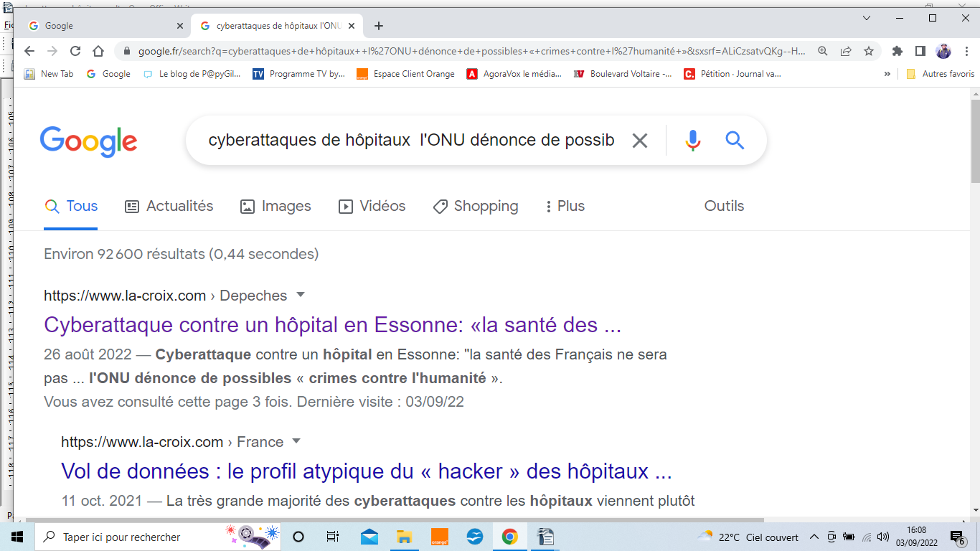980x551 pixels.
Task: Expand options arrow beside la-croix.com France
Action: (297, 441)
